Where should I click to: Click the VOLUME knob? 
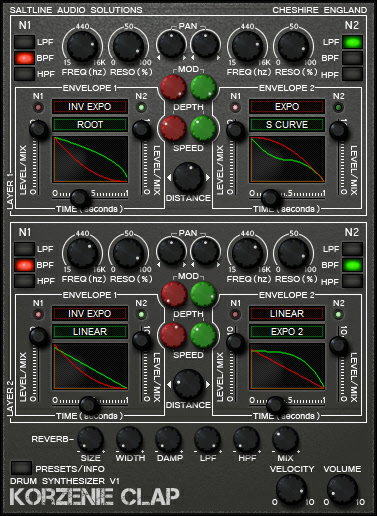click(x=342, y=490)
